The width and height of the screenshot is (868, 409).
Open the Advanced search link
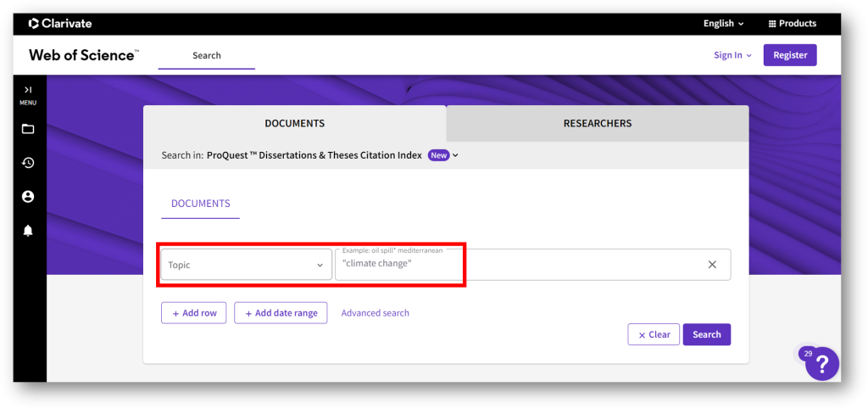[x=376, y=312]
